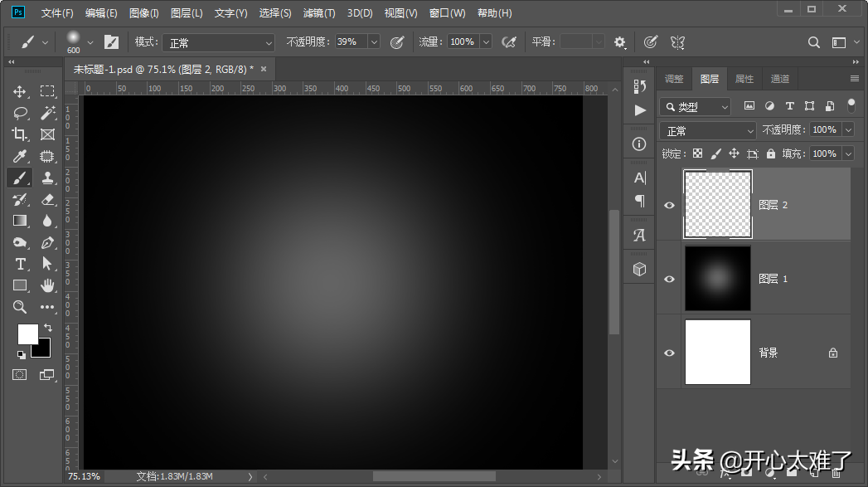Activate the Zoom magnifier tool
Viewport: 868px width, 487px height.
pyautogui.click(x=20, y=307)
